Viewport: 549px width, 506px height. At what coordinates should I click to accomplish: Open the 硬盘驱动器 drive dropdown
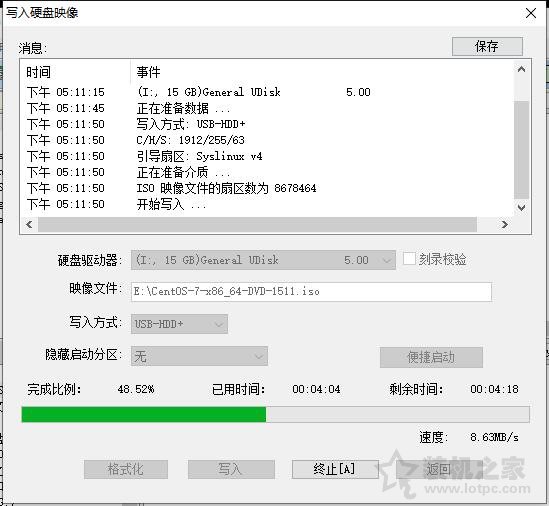(263, 260)
